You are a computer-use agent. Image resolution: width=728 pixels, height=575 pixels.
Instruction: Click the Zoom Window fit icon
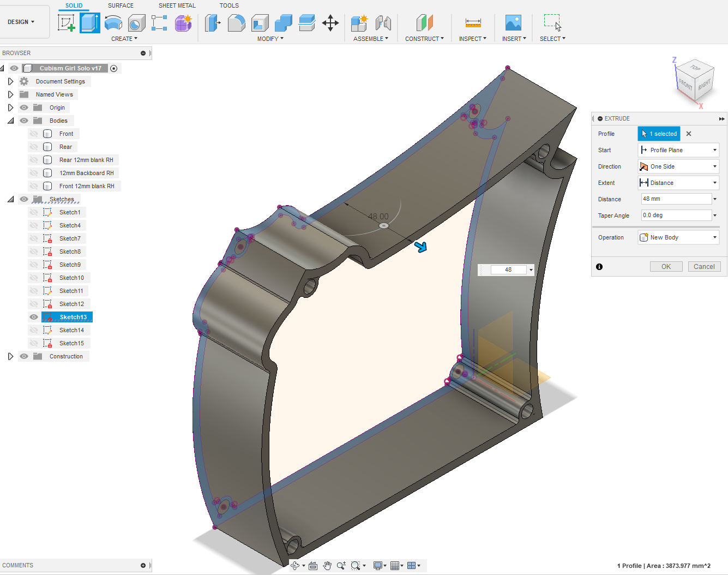pyautogui.click(x=356, y=566)
